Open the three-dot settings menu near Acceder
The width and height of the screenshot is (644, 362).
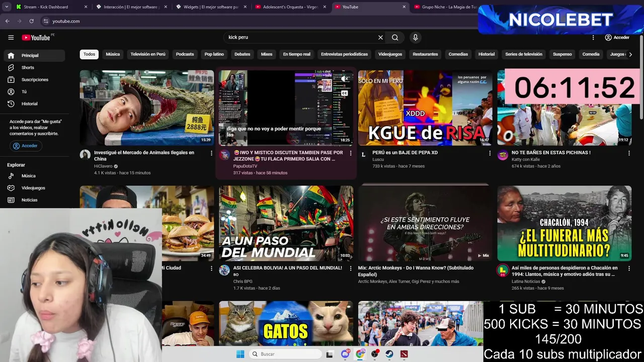pyautogui.click(x=593, y=37)
